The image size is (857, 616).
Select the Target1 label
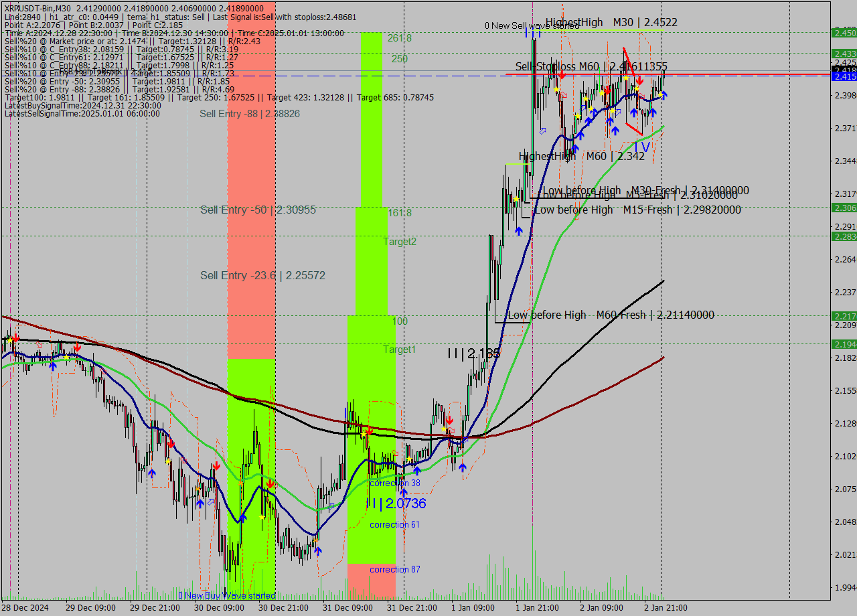click(400, 350)
